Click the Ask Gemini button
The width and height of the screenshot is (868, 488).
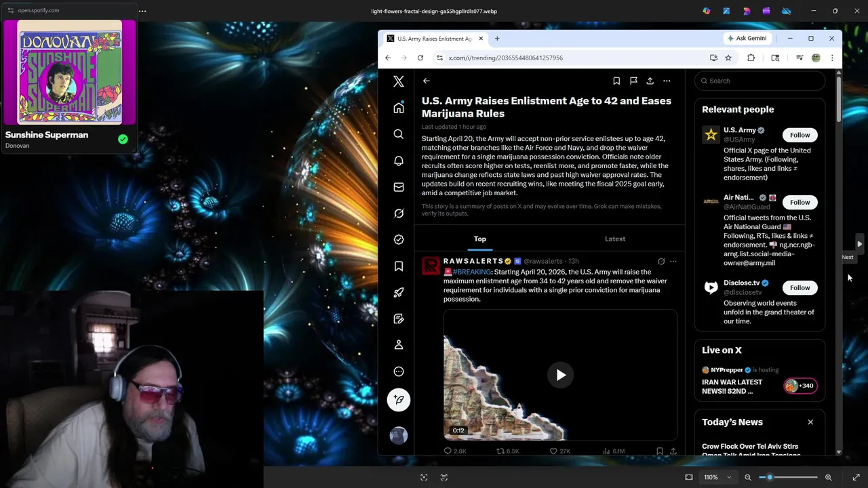[x=747, y=39]
